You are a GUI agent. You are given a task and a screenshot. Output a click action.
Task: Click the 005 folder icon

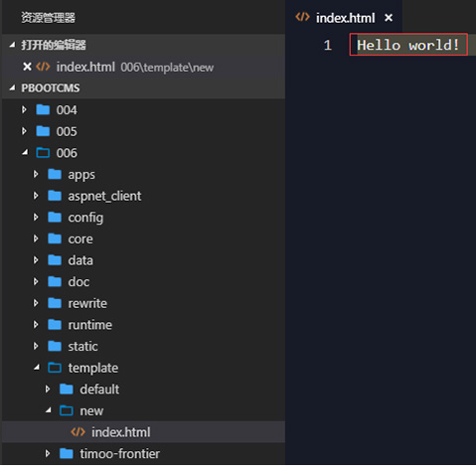click(43, 131)
